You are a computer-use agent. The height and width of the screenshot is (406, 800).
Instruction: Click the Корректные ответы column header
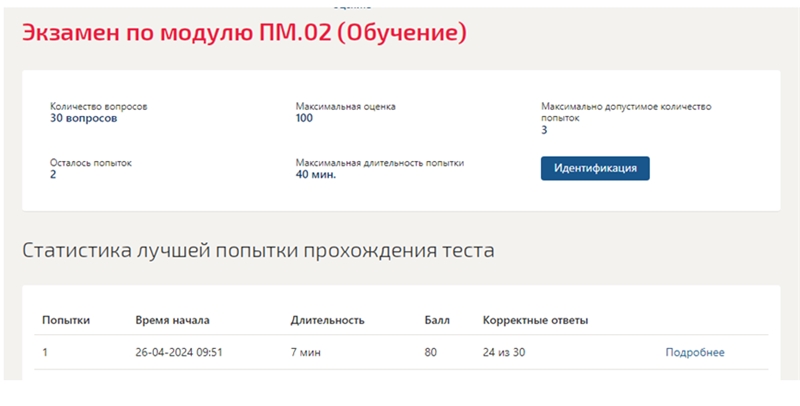[x=535, y=320]
